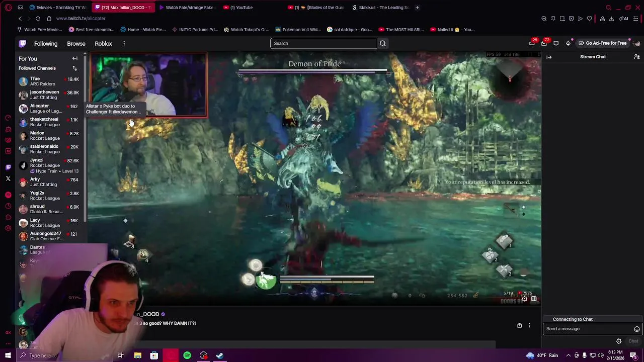Open Asmongold247 channel in sidebar
Viewport: 644px width, 362px height.
click(49, 236)
